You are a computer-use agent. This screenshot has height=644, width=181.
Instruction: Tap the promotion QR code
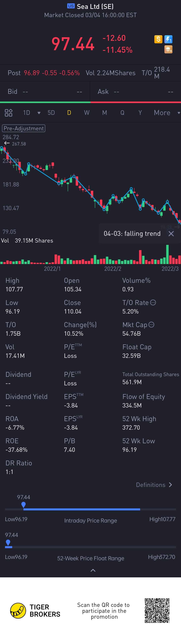[x=157, y=610]
